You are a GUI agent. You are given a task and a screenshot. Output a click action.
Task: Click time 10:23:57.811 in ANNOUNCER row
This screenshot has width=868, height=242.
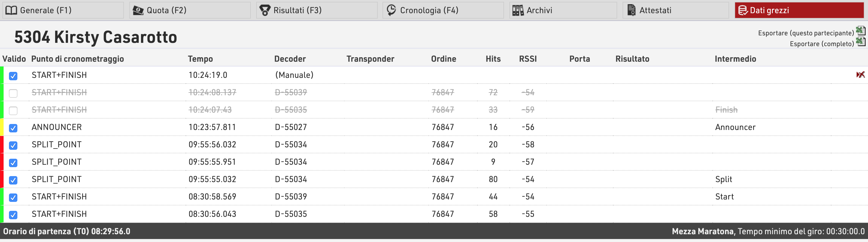tap(212, 127)
